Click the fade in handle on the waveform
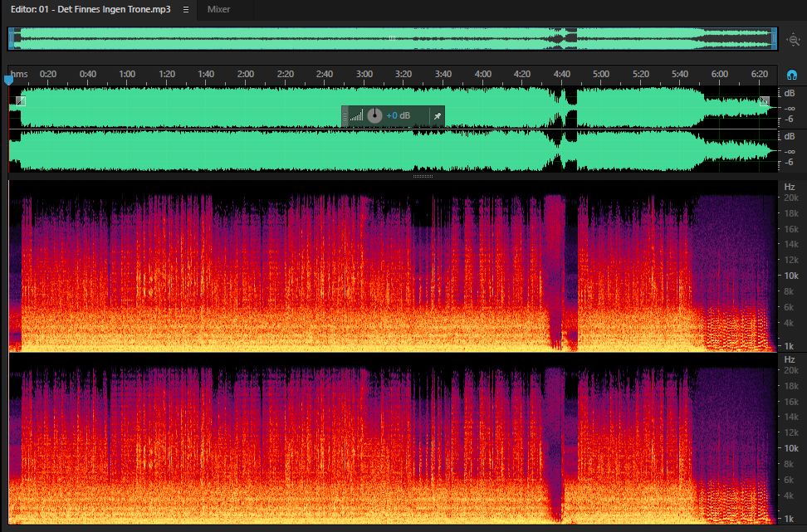Screen dimensions: 807x532 point(21,101)
